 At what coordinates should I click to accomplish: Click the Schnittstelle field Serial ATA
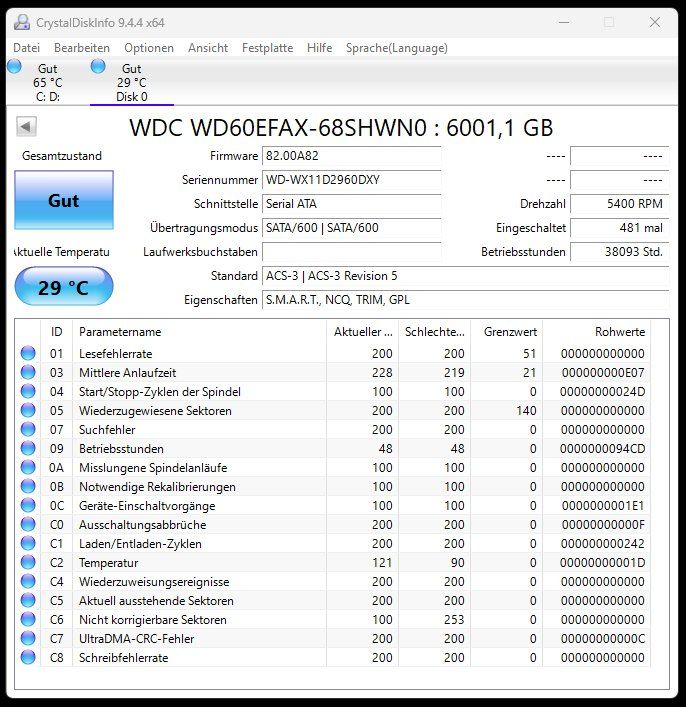click(x=351, y=204)
